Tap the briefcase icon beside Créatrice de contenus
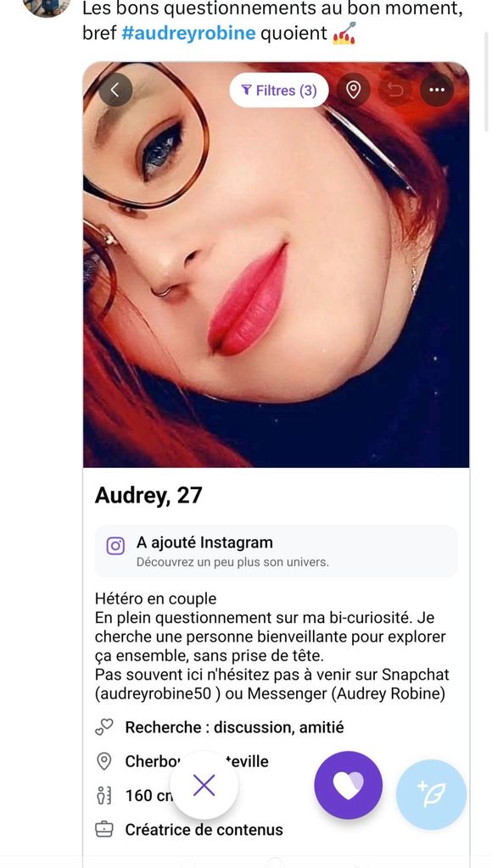 point(103,829)
